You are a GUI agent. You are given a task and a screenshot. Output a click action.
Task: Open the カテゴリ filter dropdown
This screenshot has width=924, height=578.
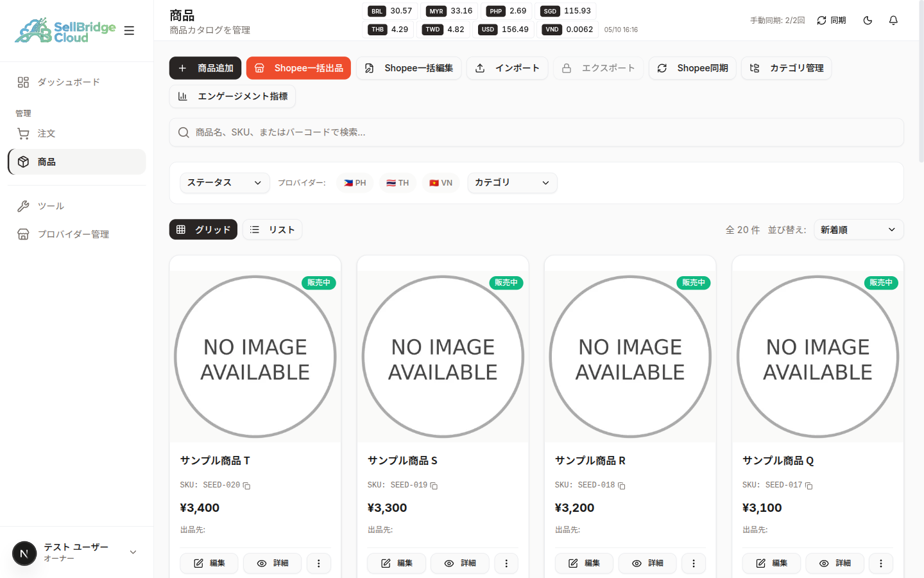coord(512,183)
